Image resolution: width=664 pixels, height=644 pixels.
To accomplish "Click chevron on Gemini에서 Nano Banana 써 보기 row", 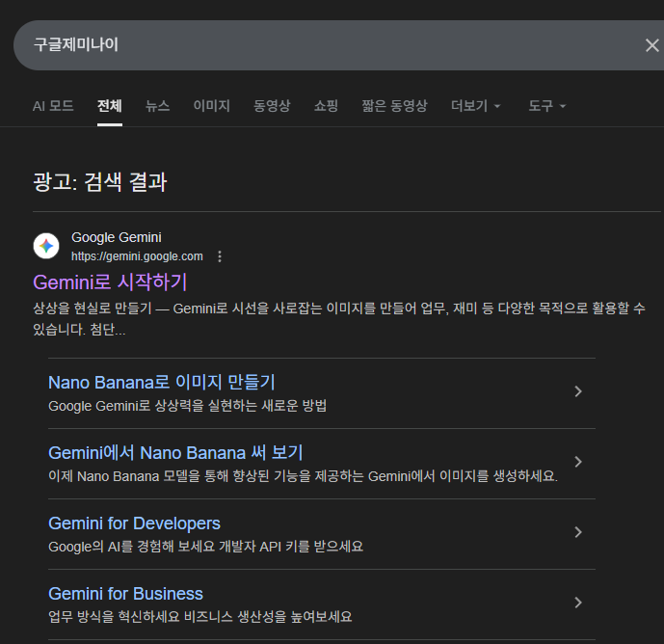I will (x=578, y=462).
